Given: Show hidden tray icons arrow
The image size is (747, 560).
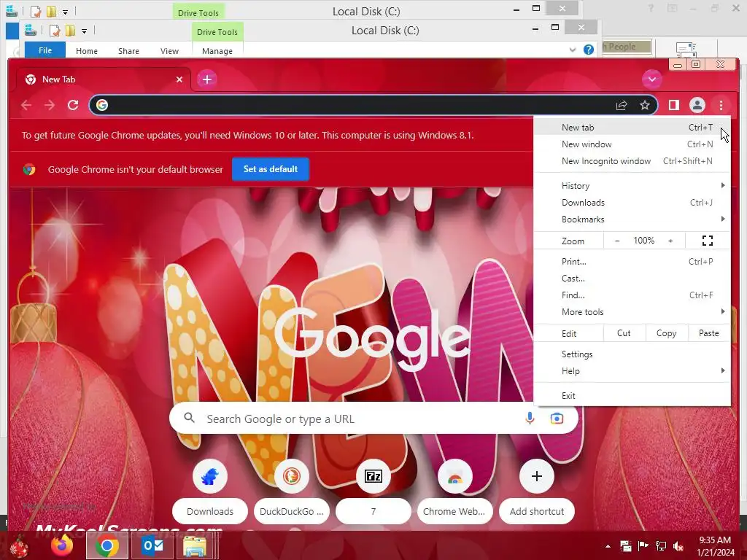Looking at the screenshot, I should point(608,546).
